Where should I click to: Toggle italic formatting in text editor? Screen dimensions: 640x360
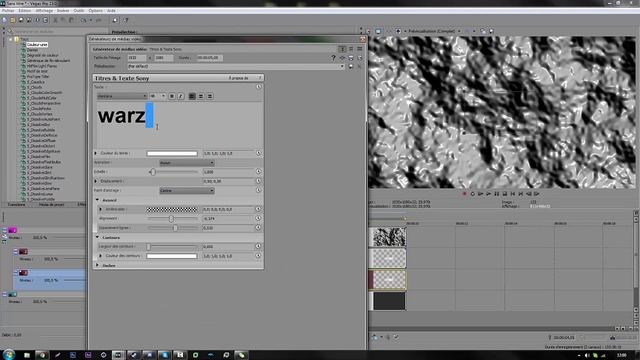tap(181, 96)
